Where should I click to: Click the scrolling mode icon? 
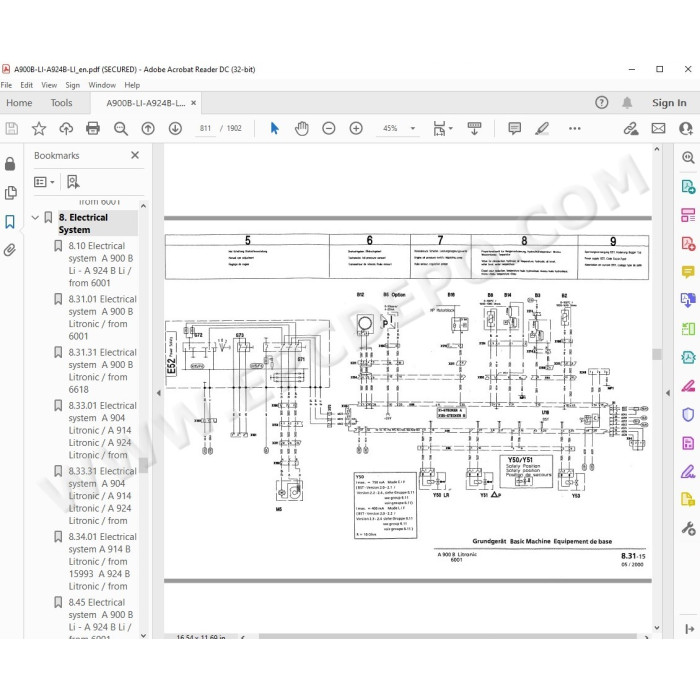click(474, 129)
